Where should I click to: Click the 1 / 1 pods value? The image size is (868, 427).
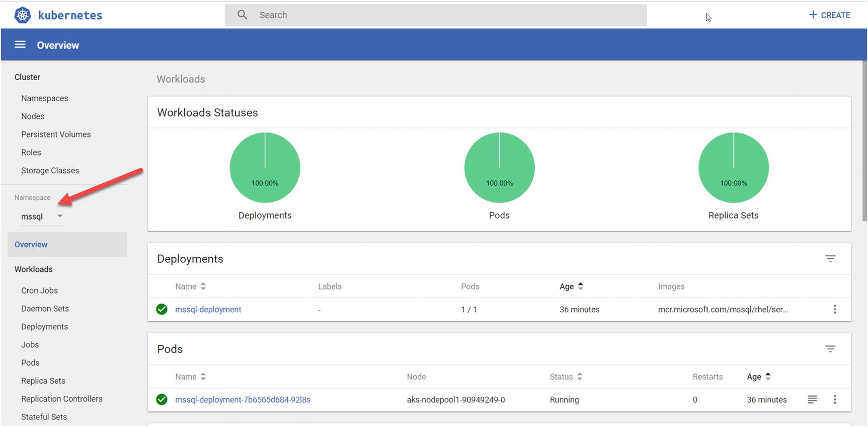(469, 310)
